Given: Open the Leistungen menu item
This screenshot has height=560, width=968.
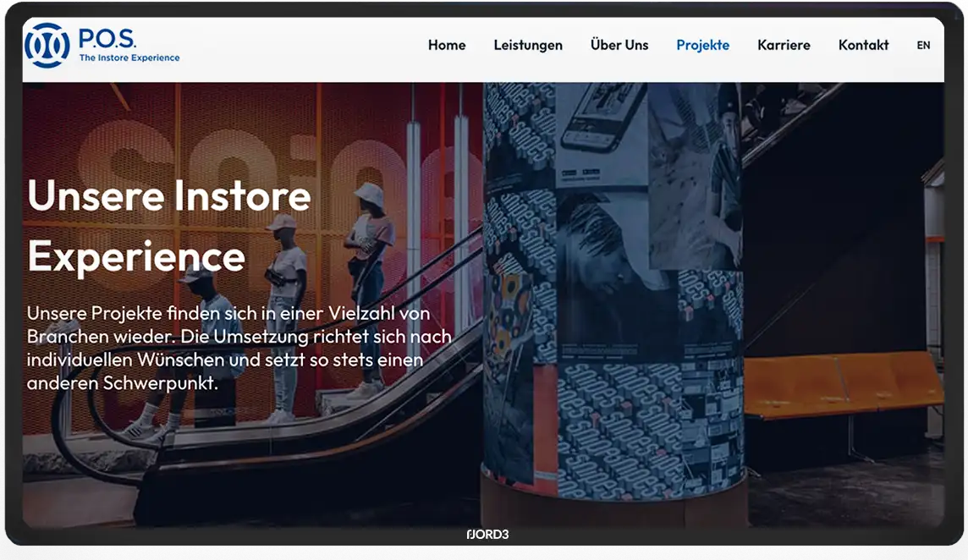Looking at the screenshot, I should 528,46.
